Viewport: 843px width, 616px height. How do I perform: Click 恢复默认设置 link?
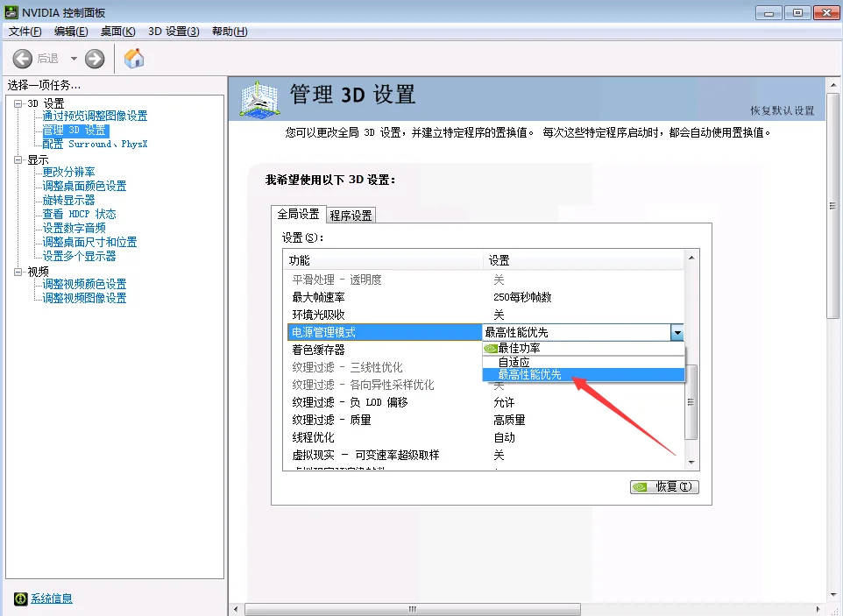coord(783,110)
